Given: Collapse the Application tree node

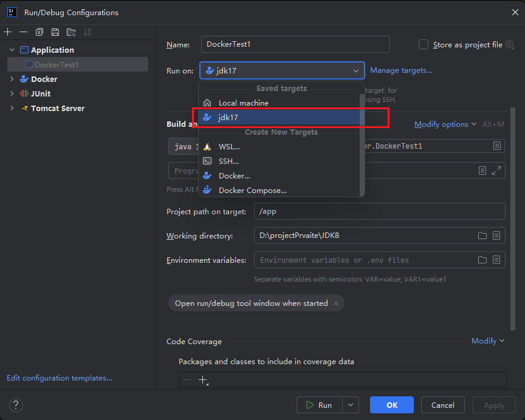Looking at the screenshot, I should pyautogui.click(x=12, y=50).
